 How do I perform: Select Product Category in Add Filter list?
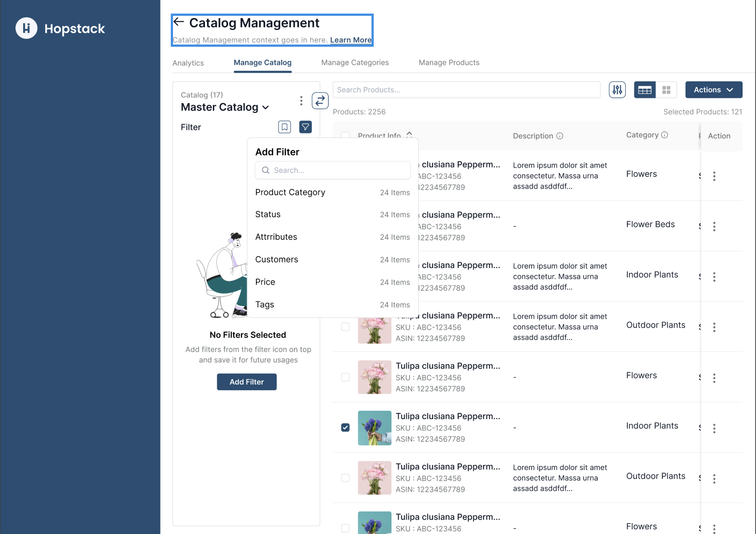(x=290, y=192)
